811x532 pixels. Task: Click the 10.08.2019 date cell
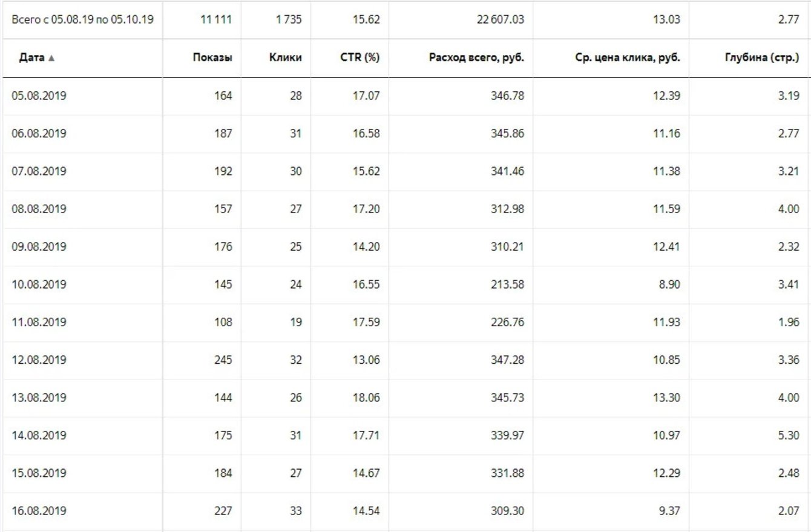(39, 284)
